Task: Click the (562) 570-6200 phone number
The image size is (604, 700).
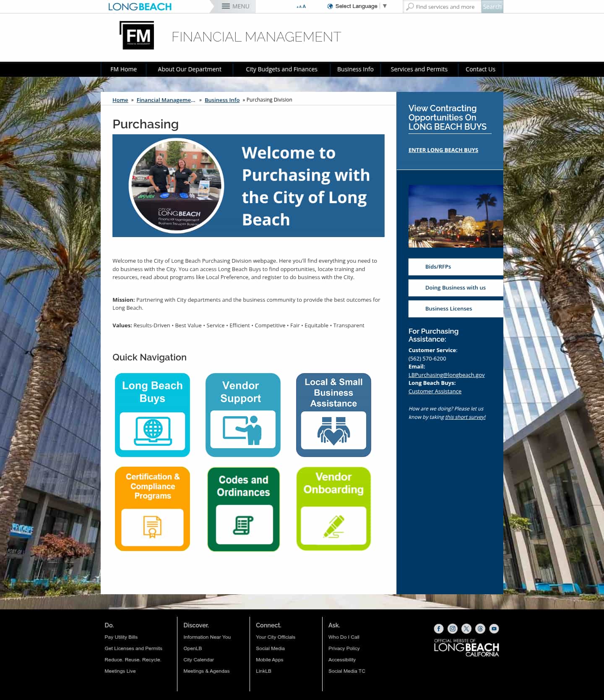Action: click(427, 358)
